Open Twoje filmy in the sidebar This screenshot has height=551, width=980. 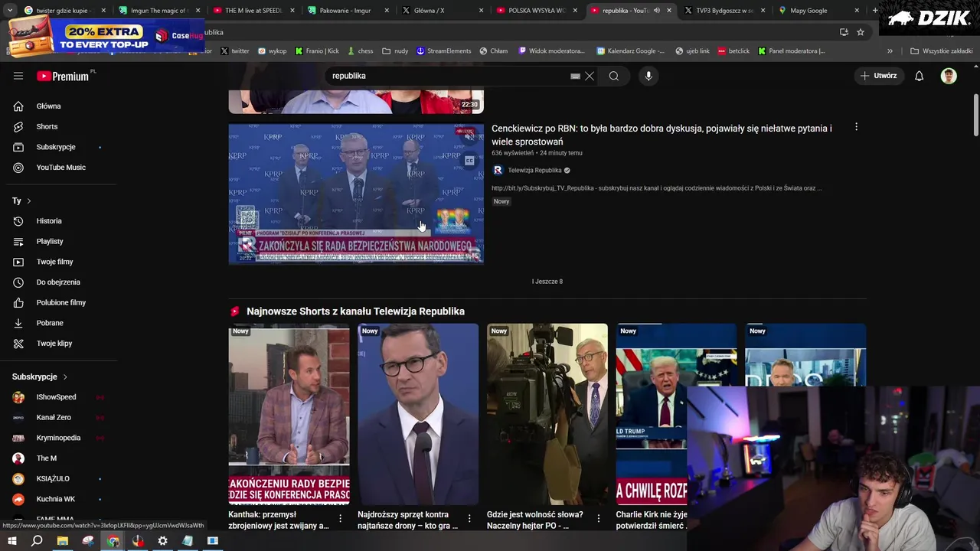55,262
